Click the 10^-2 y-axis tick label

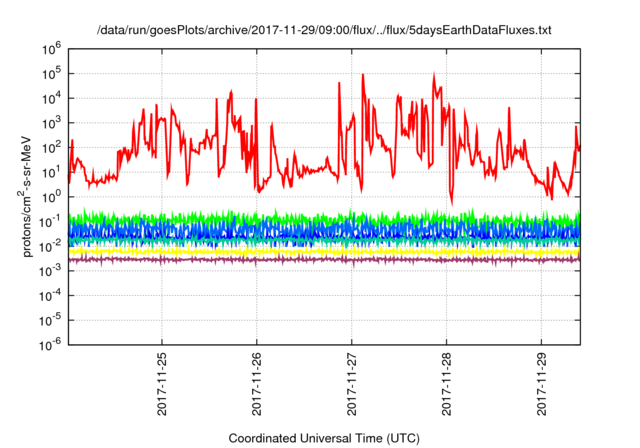[49, 246]
